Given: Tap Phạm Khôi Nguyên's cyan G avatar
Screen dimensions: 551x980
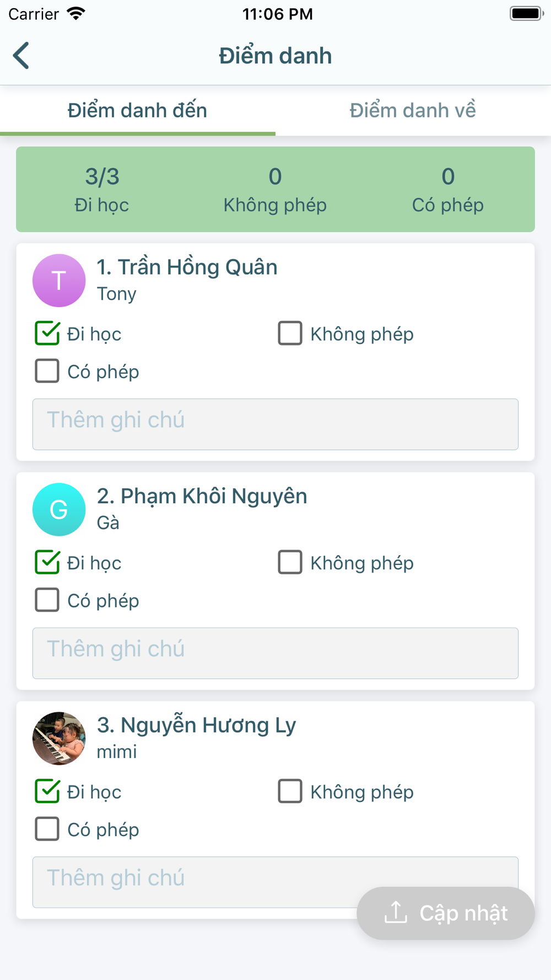Looking at the screenshot, I should (x=59, y=509).
